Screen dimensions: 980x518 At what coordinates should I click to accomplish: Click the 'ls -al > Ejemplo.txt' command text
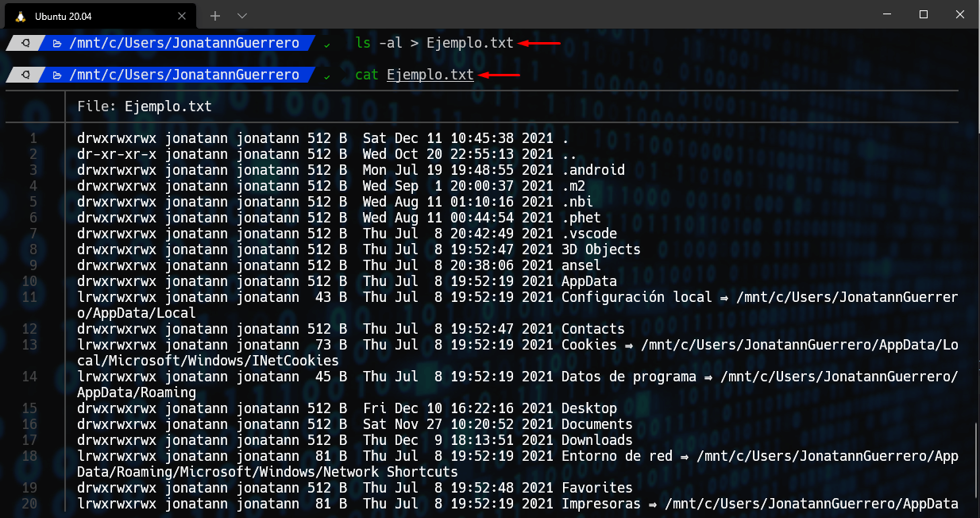click(x=434, y=43)
